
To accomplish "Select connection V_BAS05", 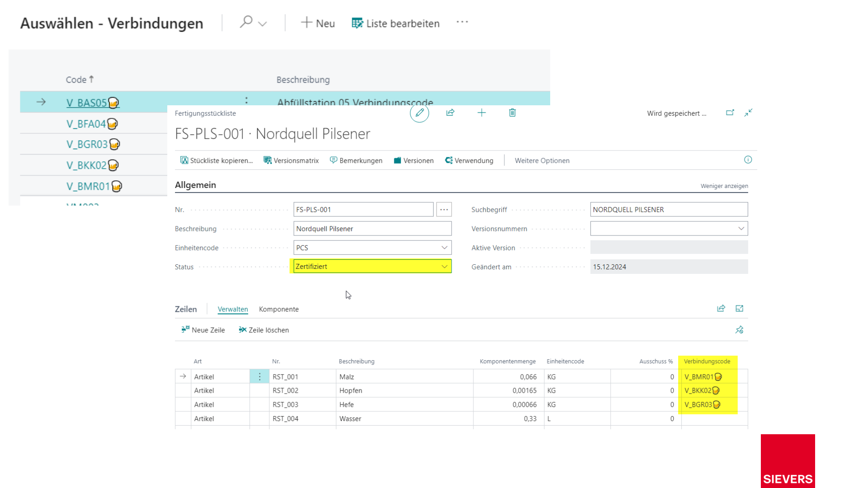I will point(93,103).
